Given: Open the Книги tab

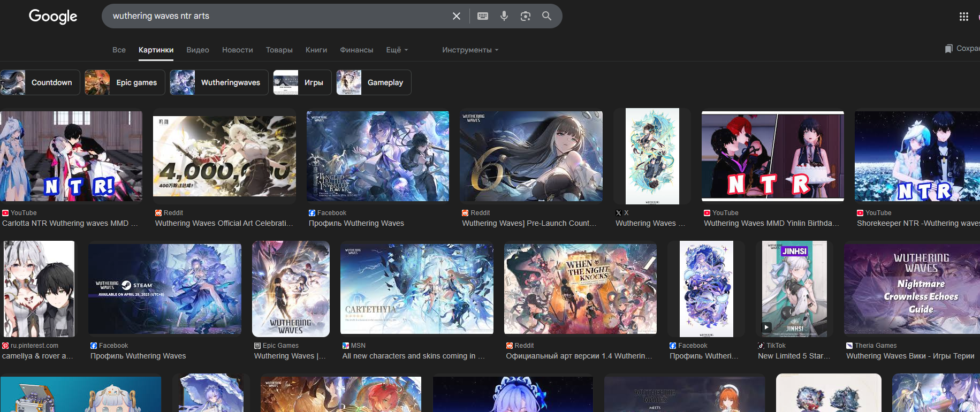Looking at the screenshot, I should (316, 50).
